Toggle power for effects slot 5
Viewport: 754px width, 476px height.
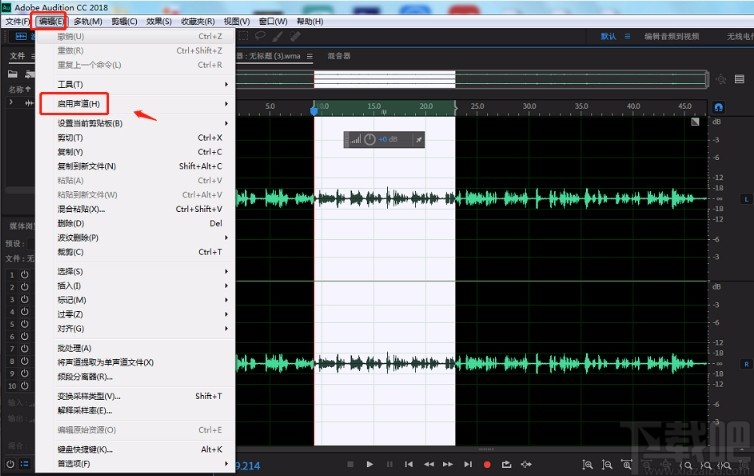click(x=25, y=324)
